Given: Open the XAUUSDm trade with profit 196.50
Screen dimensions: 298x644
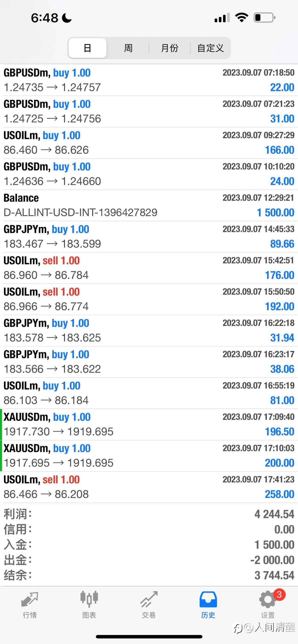Looking at the screenshot, I should [149, 424].
